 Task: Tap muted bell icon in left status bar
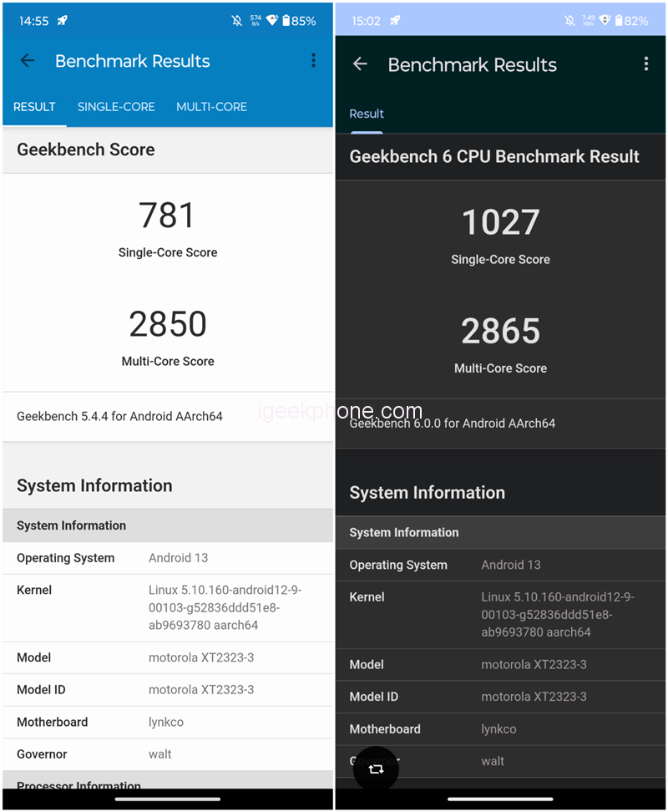pyautogui.click(x=237, y=21)
